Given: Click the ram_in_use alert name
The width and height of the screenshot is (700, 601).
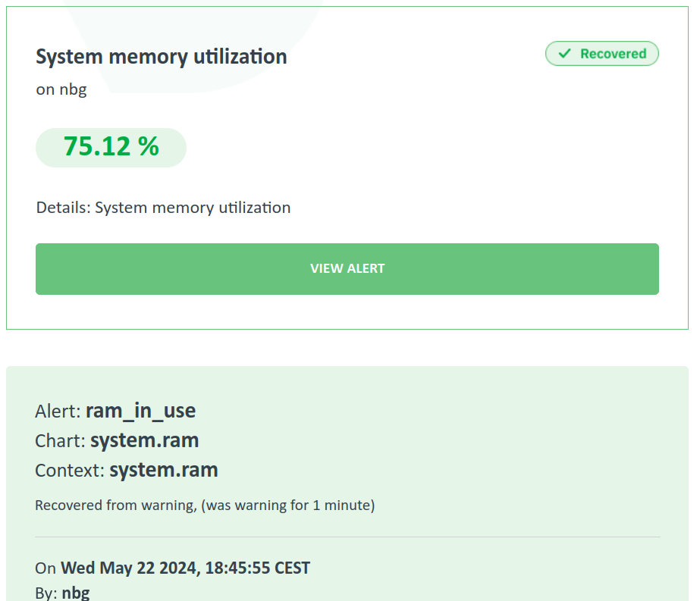Looking at the screenshot, I should tap(140, 411).
